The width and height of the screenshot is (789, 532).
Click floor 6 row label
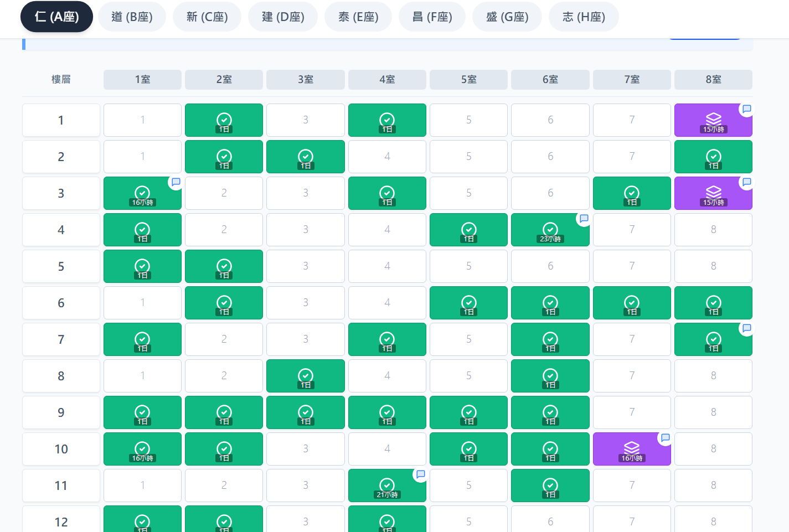pyautogui.click(x=61, y=303)
